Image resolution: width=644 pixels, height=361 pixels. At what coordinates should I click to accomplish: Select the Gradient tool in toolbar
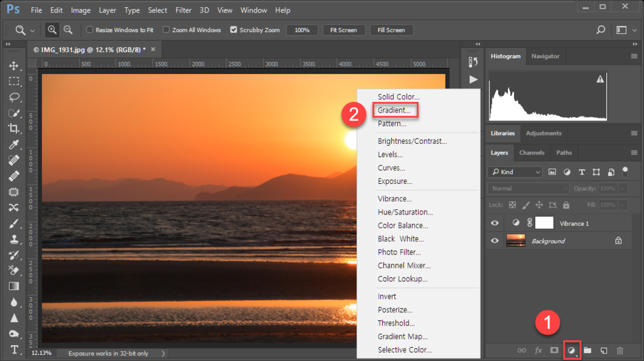[13, 286]
